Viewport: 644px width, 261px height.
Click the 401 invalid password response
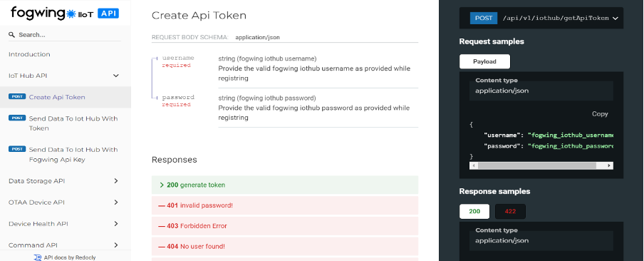285,205
